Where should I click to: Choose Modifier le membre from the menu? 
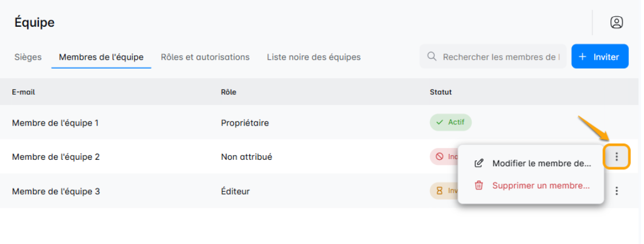pyautogui.click(x=533, y=163)
